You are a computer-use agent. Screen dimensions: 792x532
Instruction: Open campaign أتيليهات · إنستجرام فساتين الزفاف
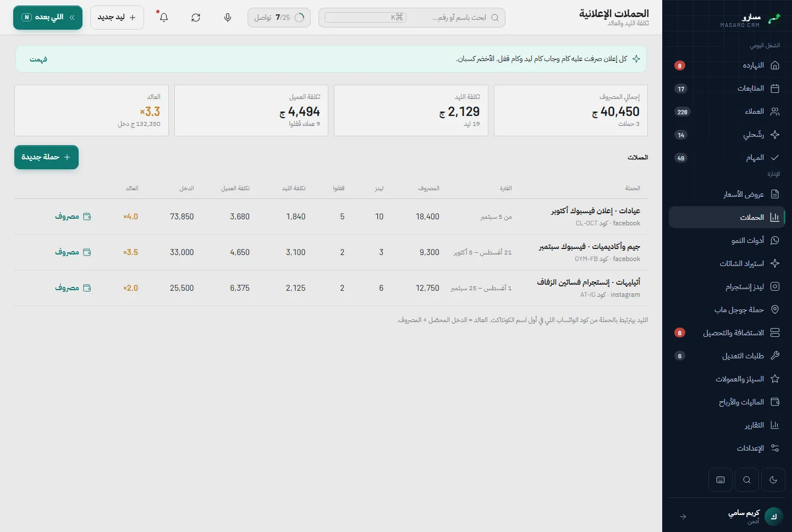click(x=588, y=282)
